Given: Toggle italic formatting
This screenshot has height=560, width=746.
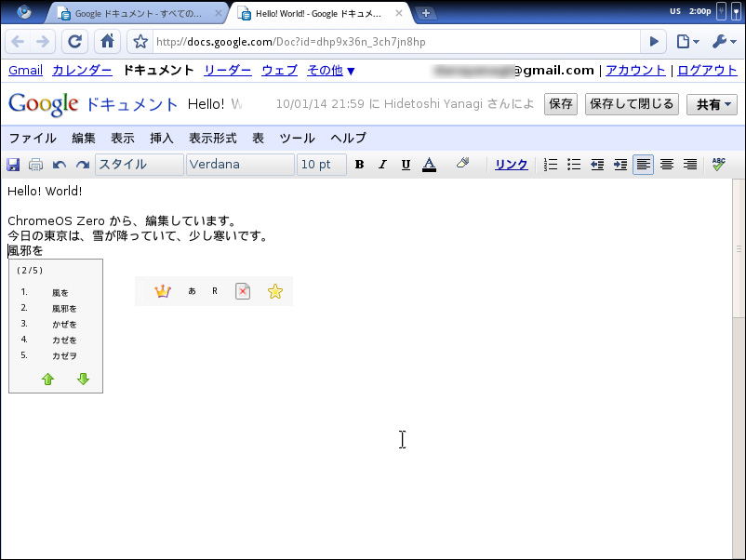Looking at the screenshot, I should tap(382, 165).
